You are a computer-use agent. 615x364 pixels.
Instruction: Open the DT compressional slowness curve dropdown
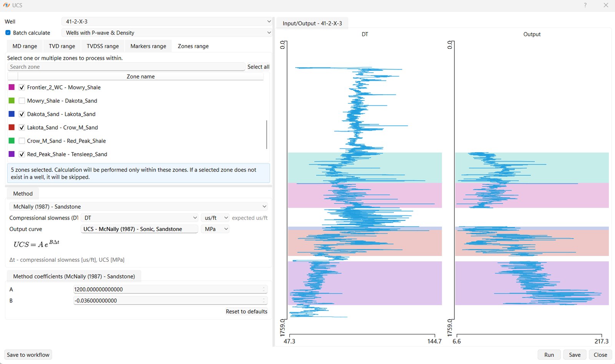click(140, 218)
